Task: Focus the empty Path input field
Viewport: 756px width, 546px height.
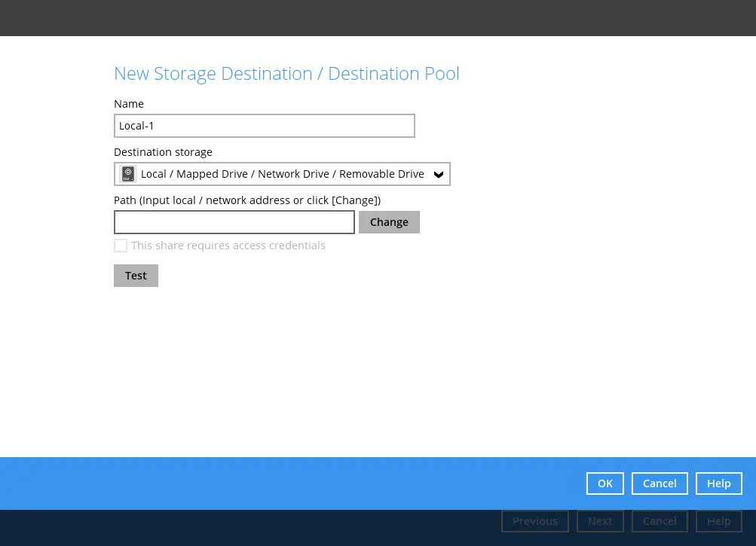Action: [234, 222]
